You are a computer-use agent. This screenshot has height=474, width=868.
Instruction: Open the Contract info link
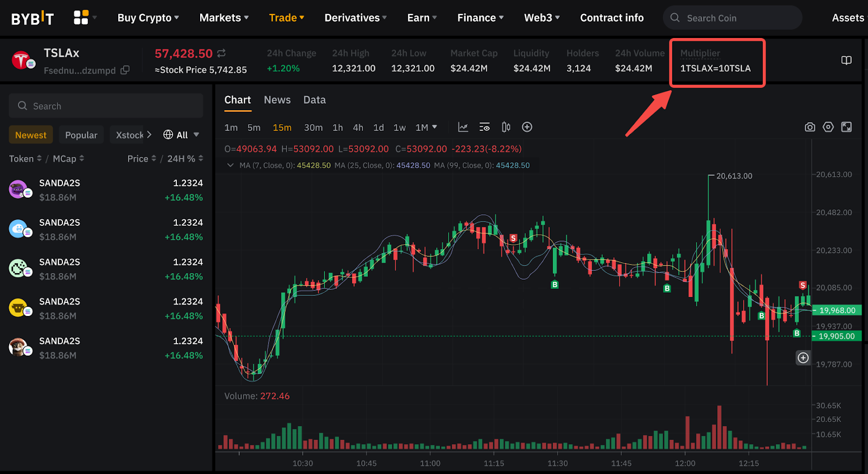tap(611, 18)
